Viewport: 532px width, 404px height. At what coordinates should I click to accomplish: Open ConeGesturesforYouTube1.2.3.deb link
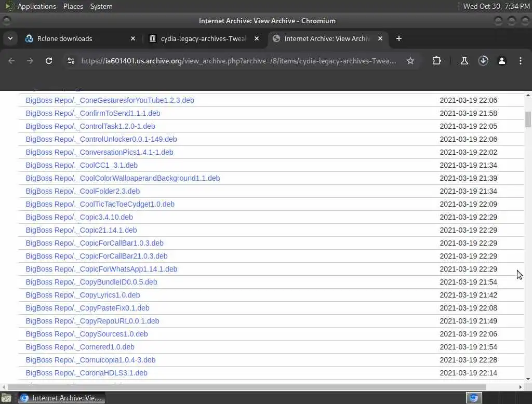point(110,100)
